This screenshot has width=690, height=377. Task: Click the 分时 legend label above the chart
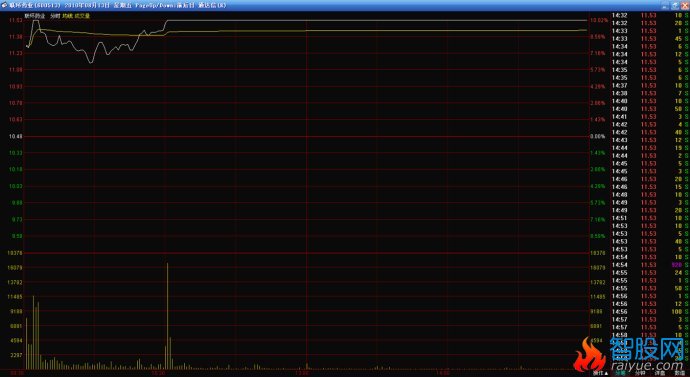(55, 16)
